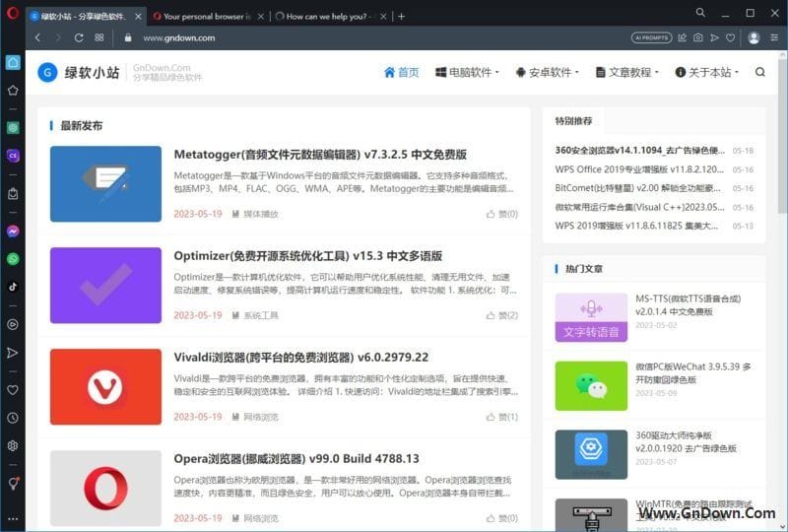Click the 360驱动大师 thumbnail image
The width and height of the screenshot is (788, 532).
[x=591, y=454]
